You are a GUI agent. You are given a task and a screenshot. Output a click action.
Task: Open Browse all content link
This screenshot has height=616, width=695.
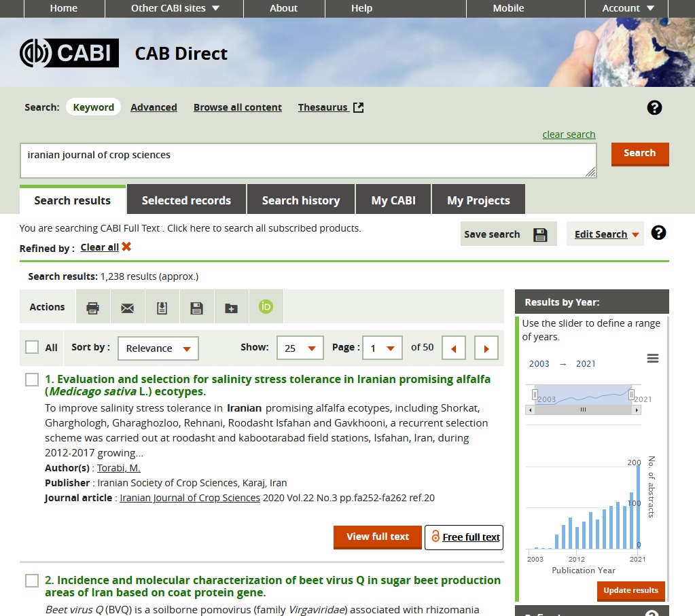click(x=238, y=107)
